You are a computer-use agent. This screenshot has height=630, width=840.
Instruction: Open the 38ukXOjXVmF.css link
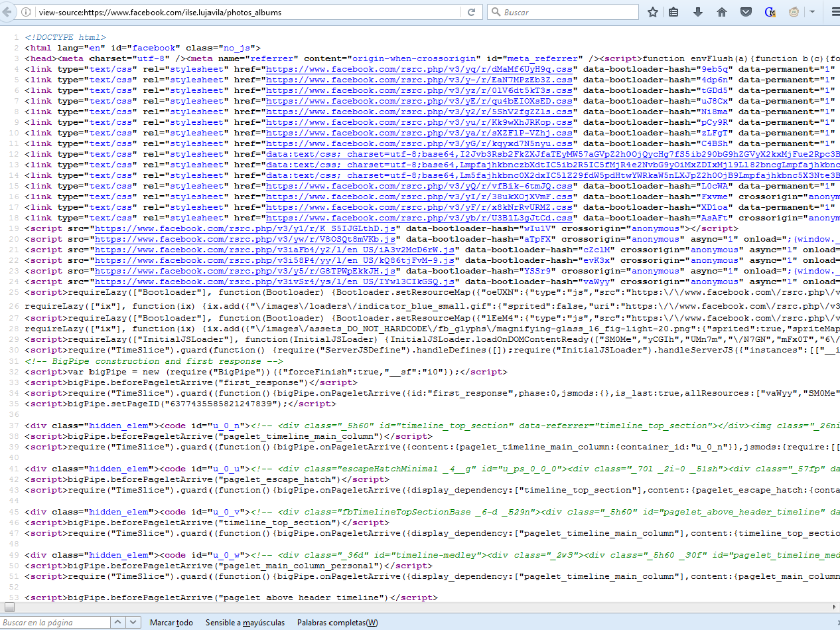pos(419,197)
